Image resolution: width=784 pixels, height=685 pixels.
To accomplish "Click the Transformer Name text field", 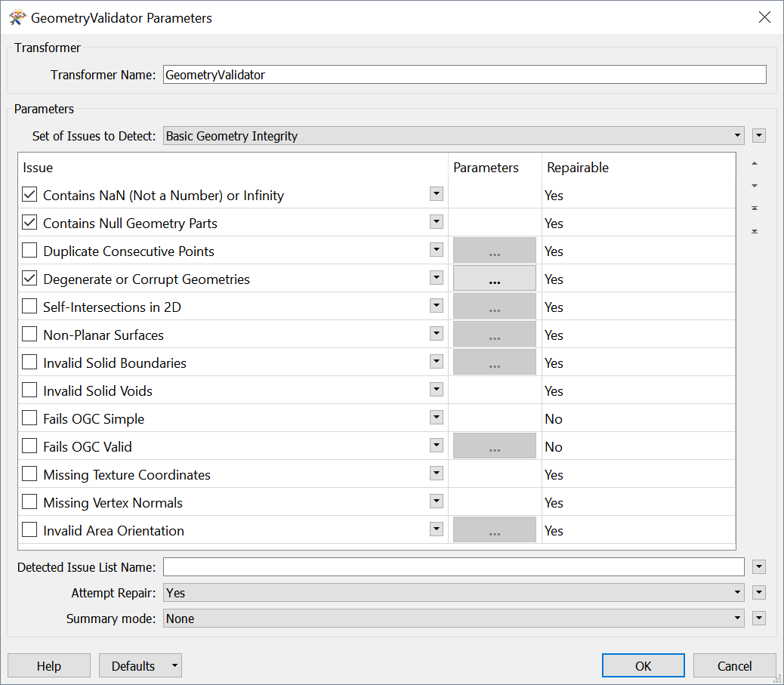I will pos(464,75).
